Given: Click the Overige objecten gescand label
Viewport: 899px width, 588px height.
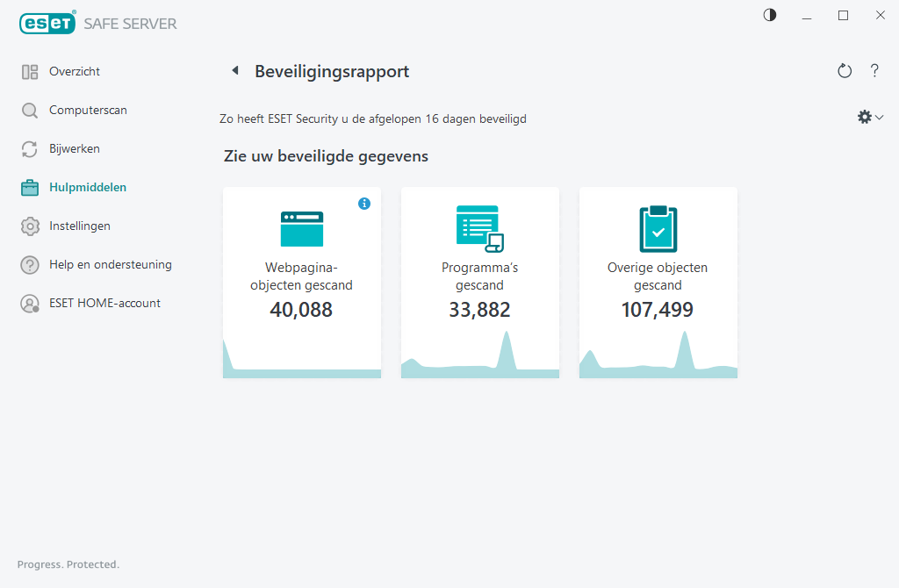Looking at the screenshot, I should tap(658, 276).
